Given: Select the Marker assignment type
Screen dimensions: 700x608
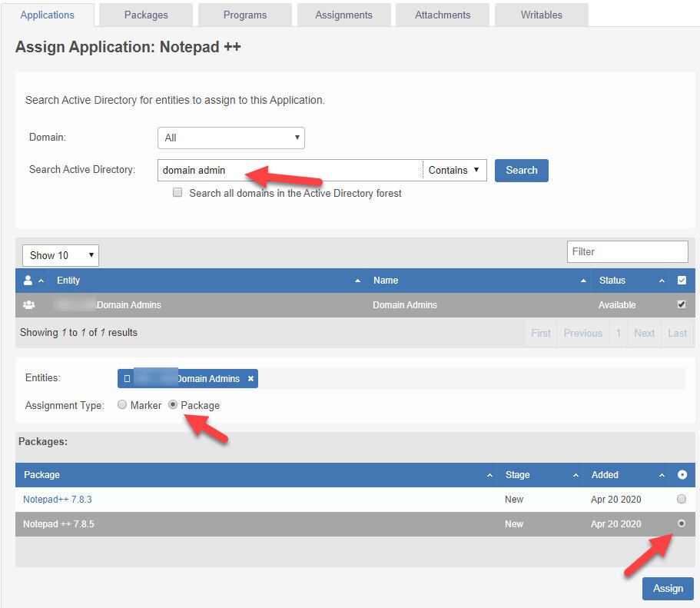Looking at the screenshot, I should click(x=122, y=405).
